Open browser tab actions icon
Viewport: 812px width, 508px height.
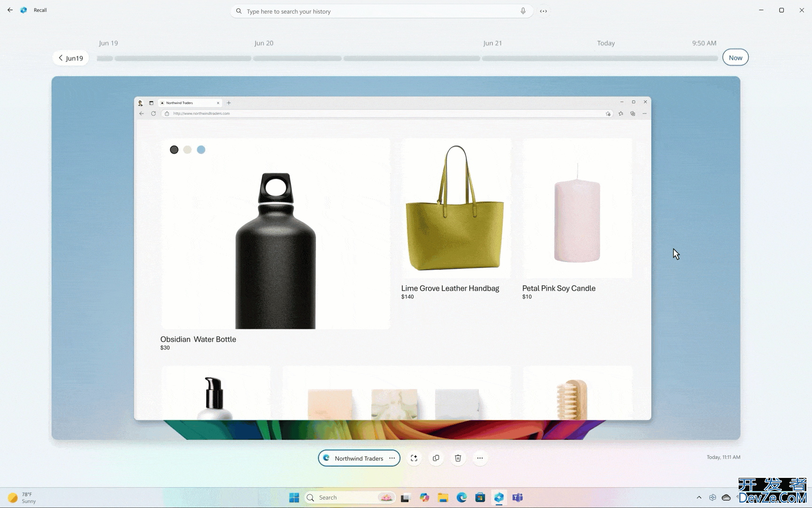pos(151,103)
